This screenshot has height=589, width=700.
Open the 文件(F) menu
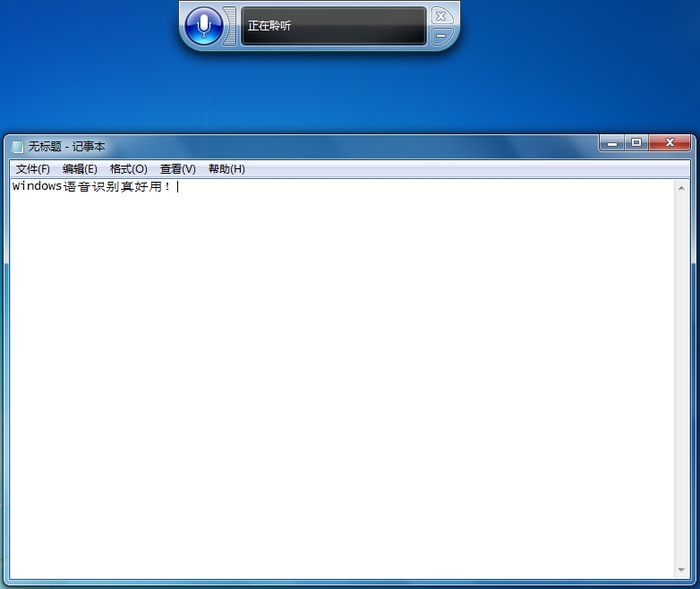(32, 169)
